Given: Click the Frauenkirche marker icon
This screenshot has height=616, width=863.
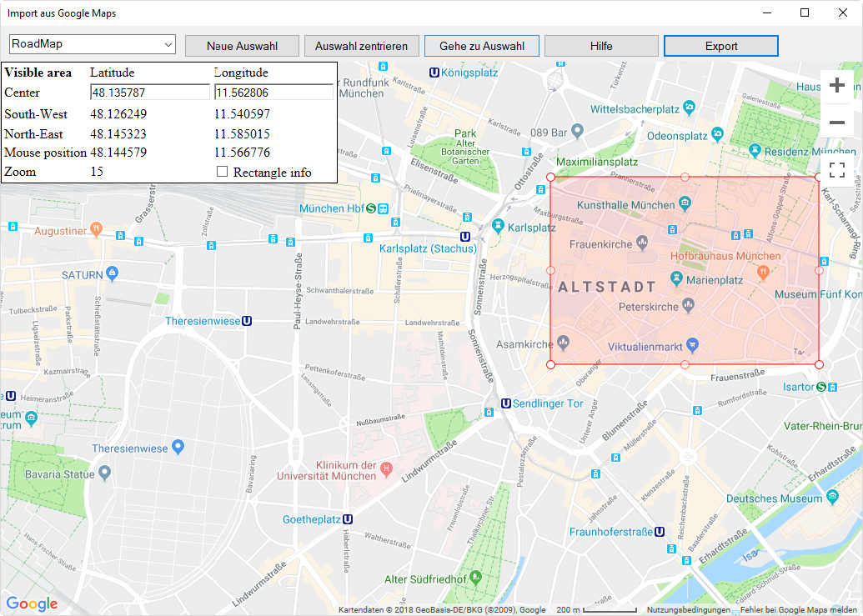Looking at the screenshot, I should 642,242.
